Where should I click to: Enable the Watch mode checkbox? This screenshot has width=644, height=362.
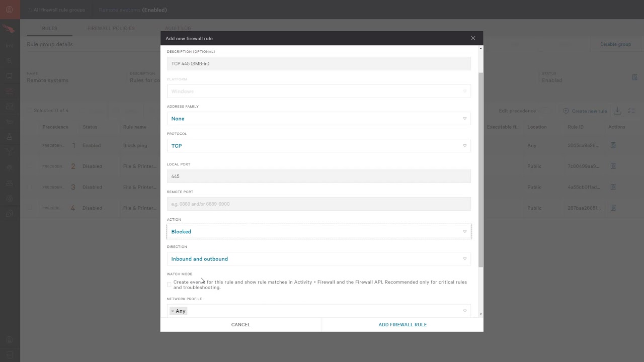coord(169,285)
